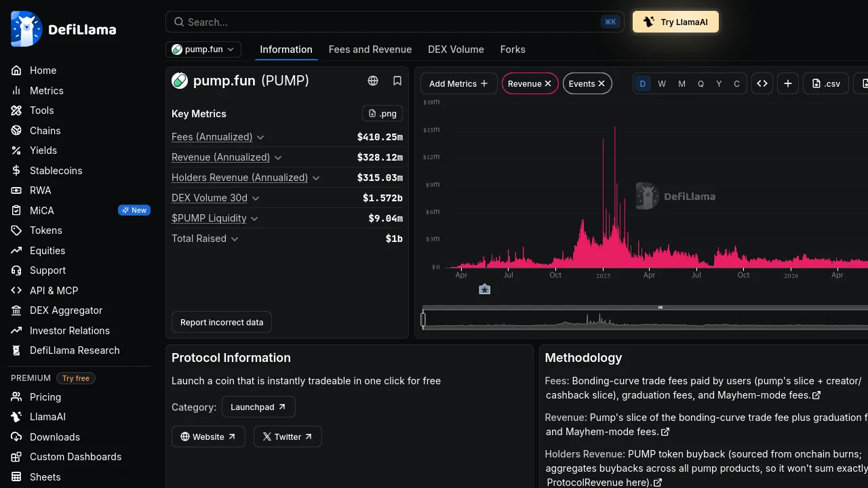The height and width of the screenshot is (488, 868).
Task: Click the Yields percent icon
Action: pos(16,150)
